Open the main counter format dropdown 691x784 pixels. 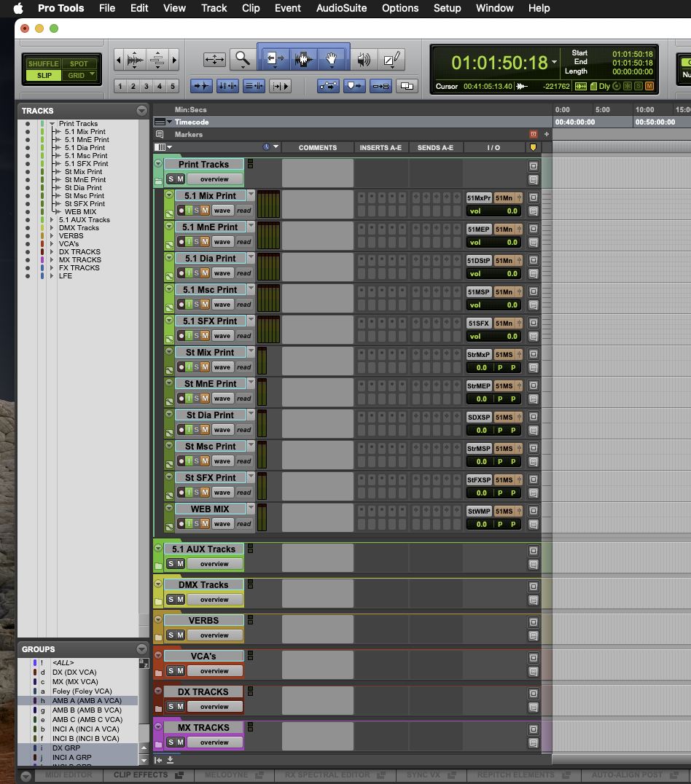pos(555,63)
